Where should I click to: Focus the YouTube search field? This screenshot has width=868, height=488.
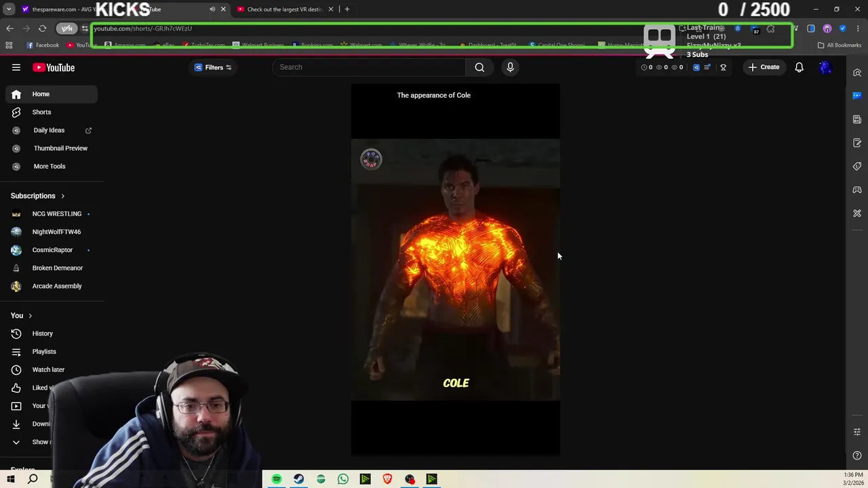369,67
